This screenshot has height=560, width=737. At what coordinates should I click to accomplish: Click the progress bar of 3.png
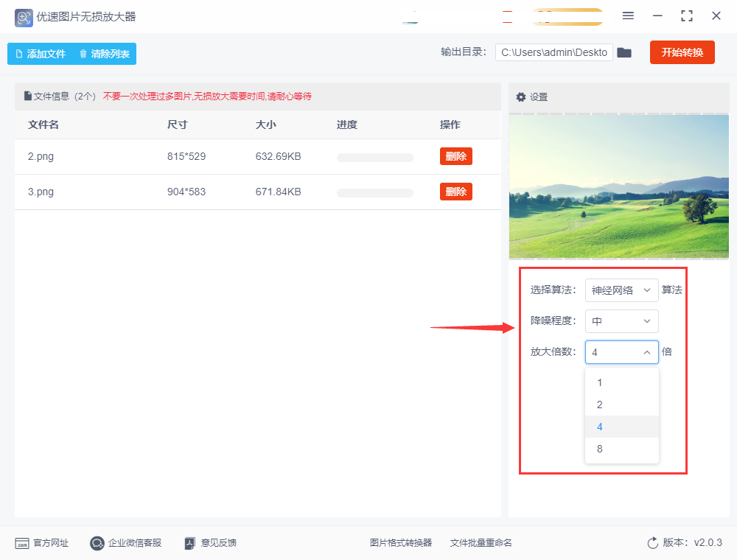(x=374, y=192)
